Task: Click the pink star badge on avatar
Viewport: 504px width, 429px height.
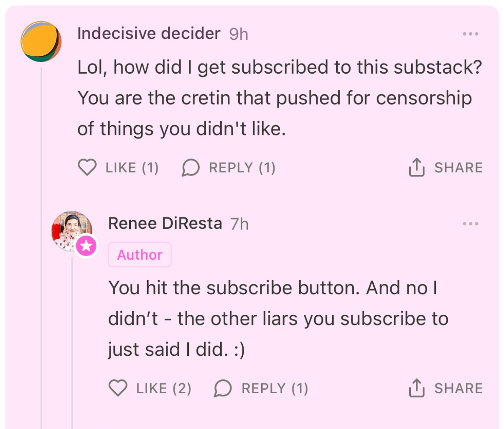Action: pyautogui.click(x=87, y=246)
